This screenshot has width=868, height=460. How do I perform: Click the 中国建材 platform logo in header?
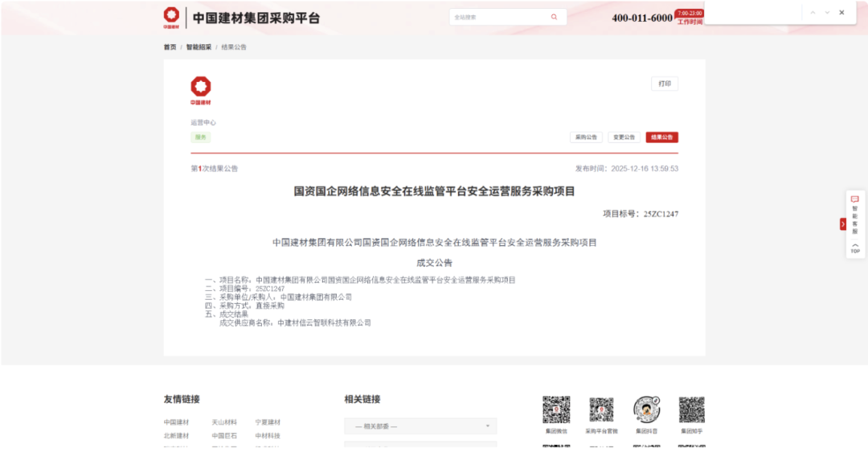pyautogui.click(x=171, y=17)
